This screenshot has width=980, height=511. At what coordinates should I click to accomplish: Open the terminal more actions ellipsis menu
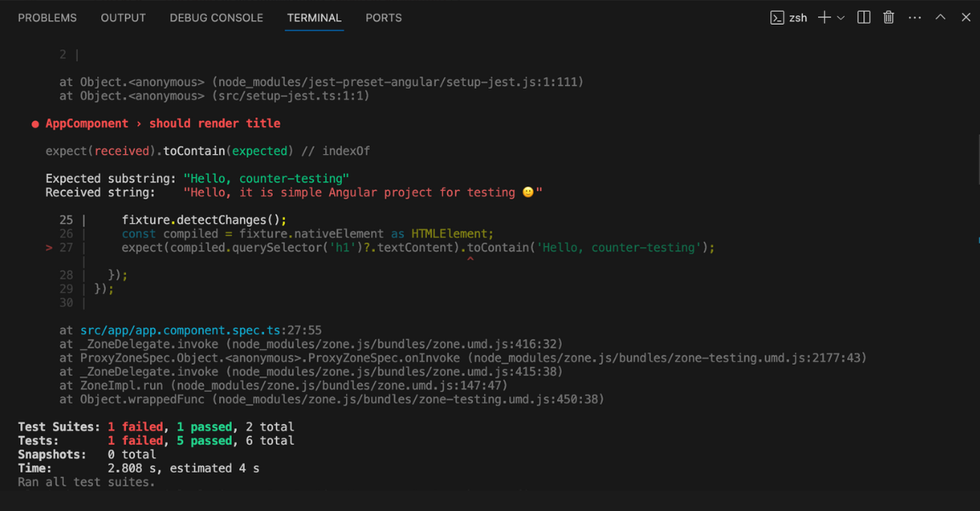click(914, 16)
